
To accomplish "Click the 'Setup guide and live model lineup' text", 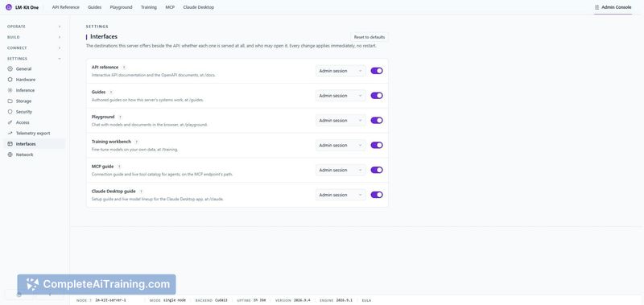I will tap(157, 199).
